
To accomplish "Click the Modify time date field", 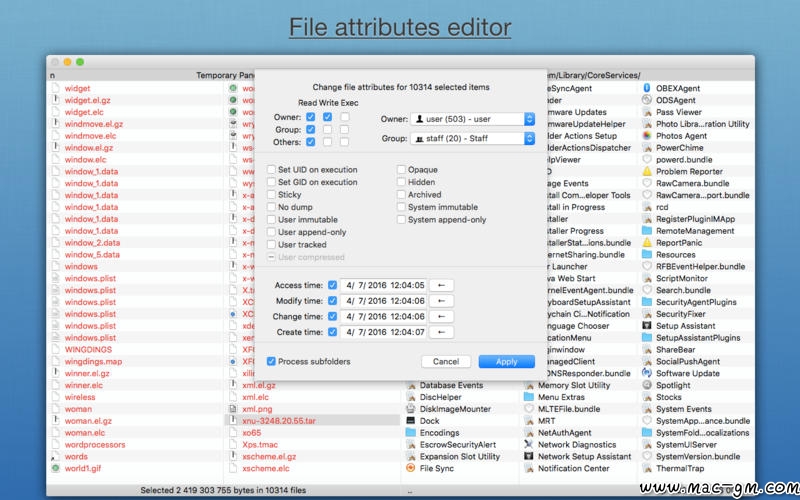I will click(x=385, y=301).
